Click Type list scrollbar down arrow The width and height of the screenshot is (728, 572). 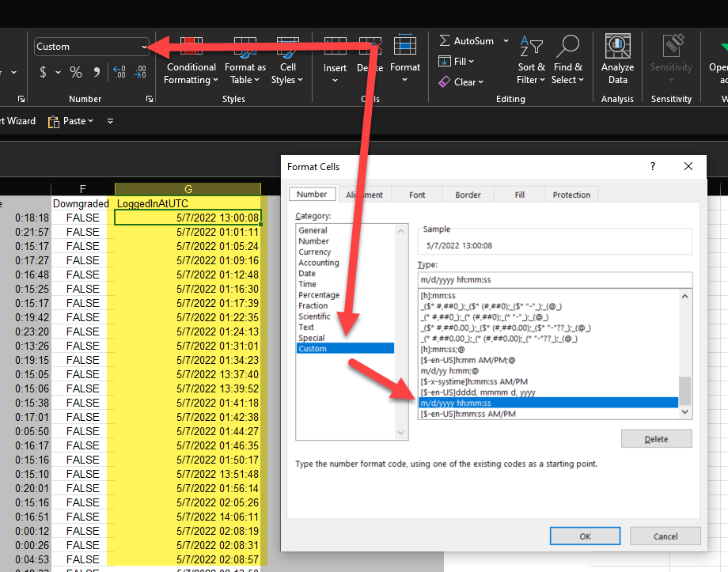(x=684, y=412)
